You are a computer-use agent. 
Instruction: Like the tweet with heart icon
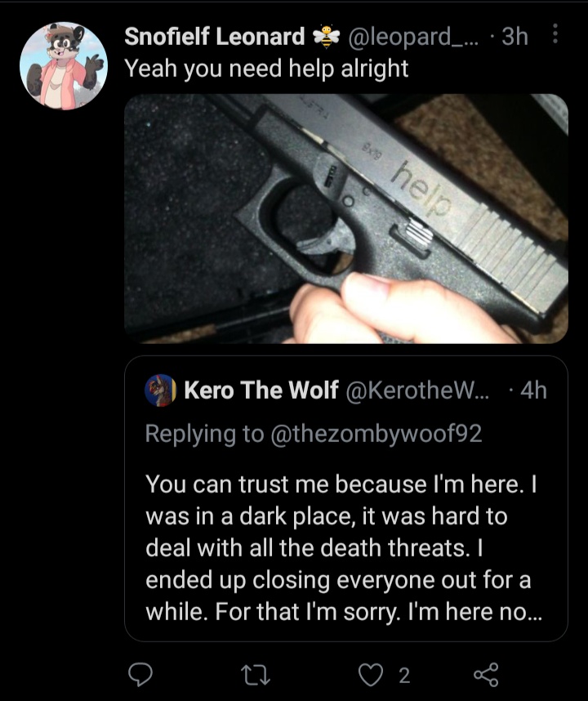point(372,675)
